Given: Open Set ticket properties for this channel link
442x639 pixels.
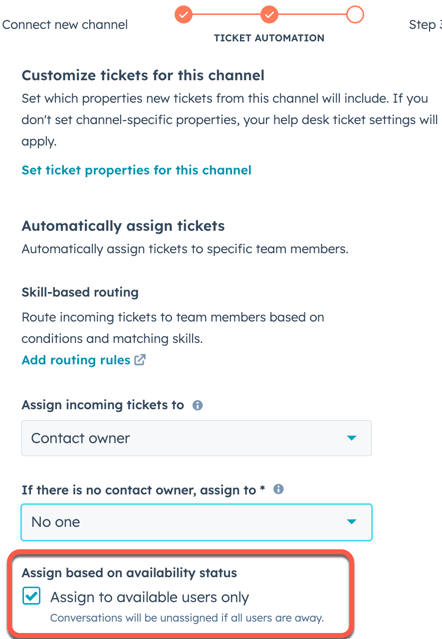Looking at the screenshot, I should click(x=136, y=170).
